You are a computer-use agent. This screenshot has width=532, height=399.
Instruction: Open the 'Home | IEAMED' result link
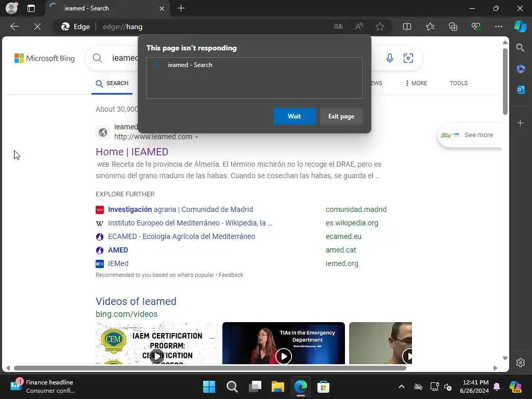tap(132, 152)
